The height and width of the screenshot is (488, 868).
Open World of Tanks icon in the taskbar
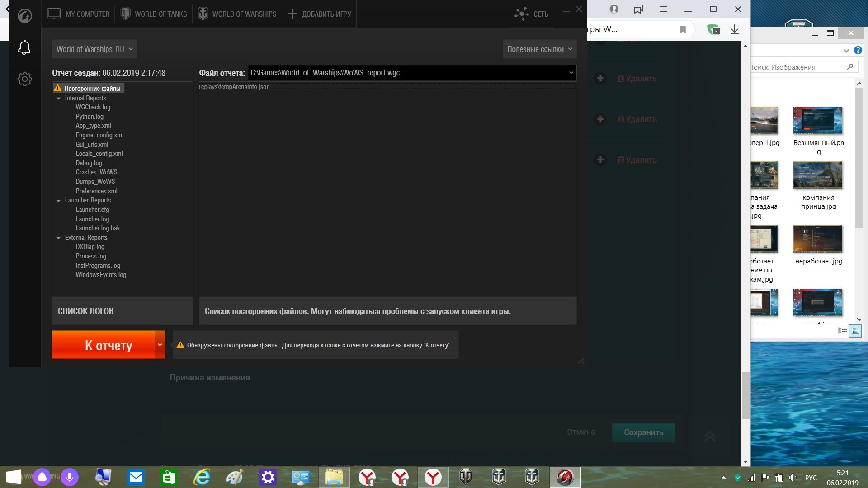(466, 477)
